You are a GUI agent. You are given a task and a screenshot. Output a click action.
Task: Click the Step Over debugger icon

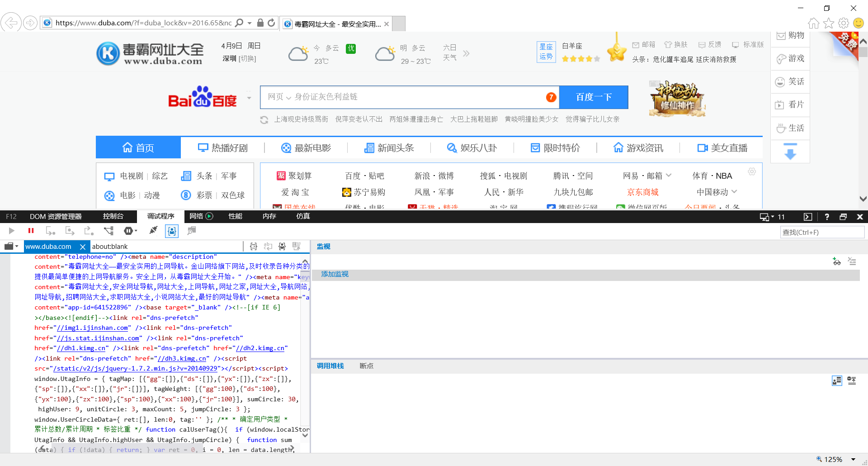tap(70, 231)
